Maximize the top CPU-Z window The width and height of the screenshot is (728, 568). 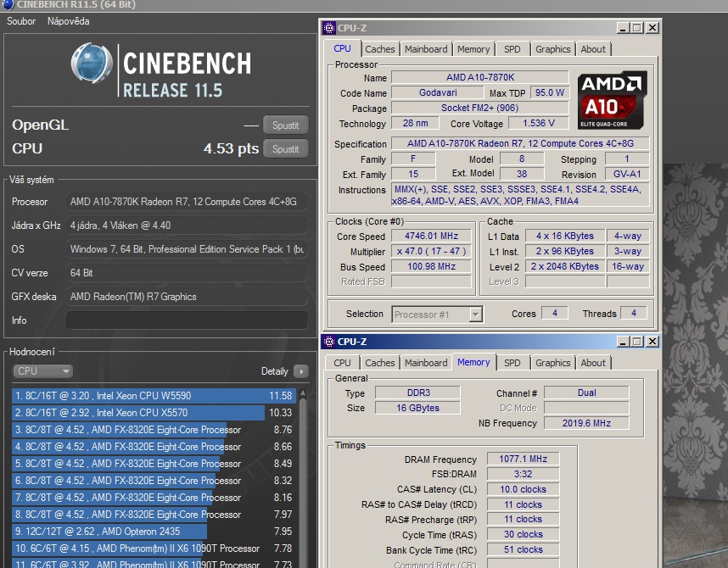point(637,28)
